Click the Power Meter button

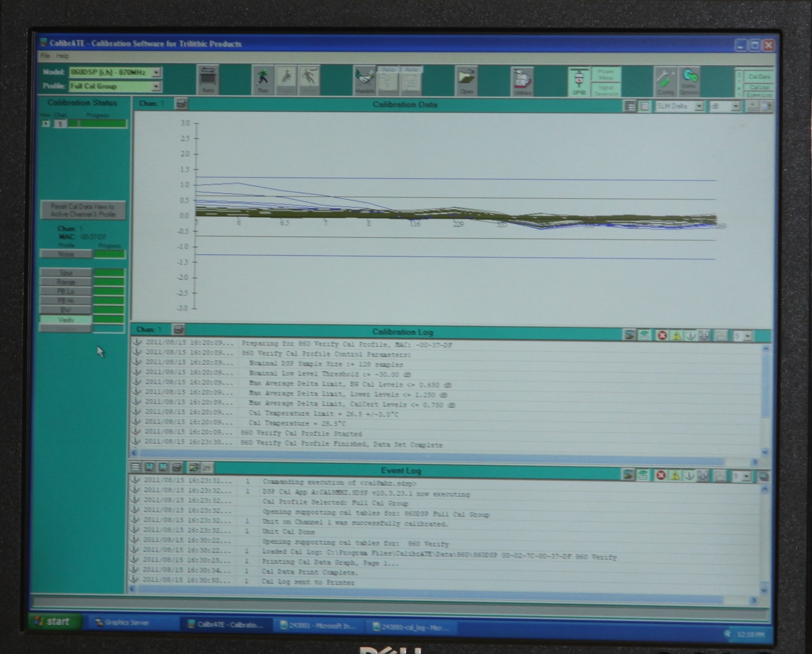(606, 75)
